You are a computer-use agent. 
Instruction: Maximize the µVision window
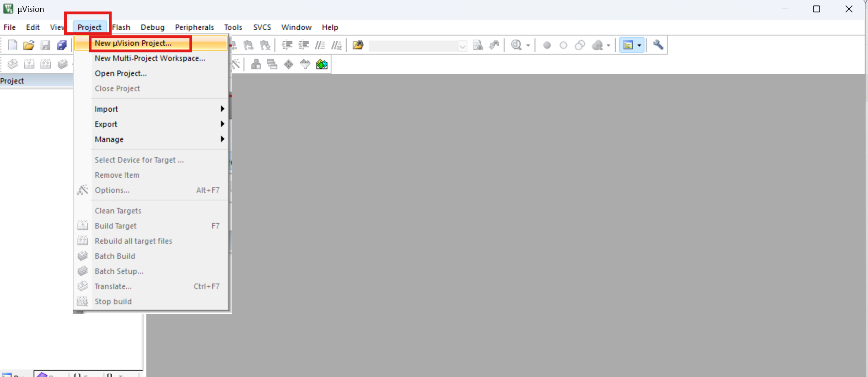pos(816,9)
